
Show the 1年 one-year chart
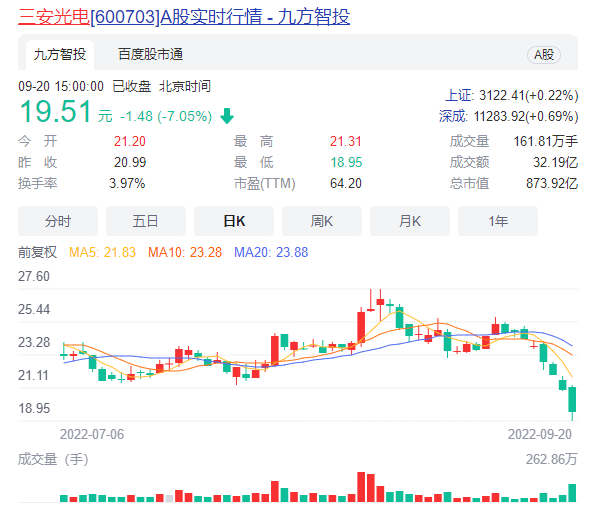coord(498,221)
